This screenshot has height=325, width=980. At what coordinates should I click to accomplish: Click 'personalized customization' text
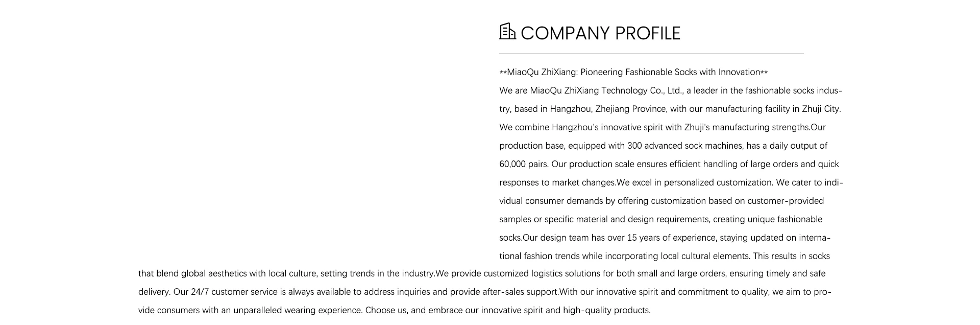(x=718, y=182)
